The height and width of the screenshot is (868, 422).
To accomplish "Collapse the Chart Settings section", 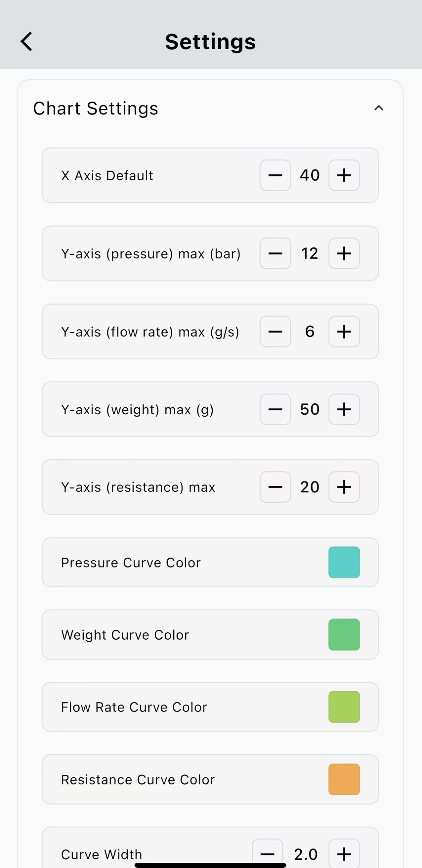I will coord(379,108).
